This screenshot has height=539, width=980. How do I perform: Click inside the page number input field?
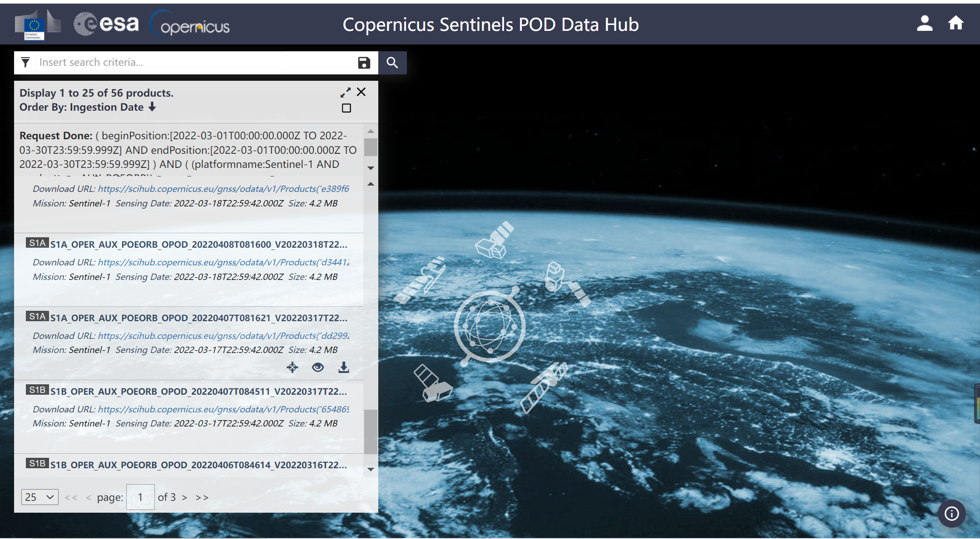(x=140, y=497)
